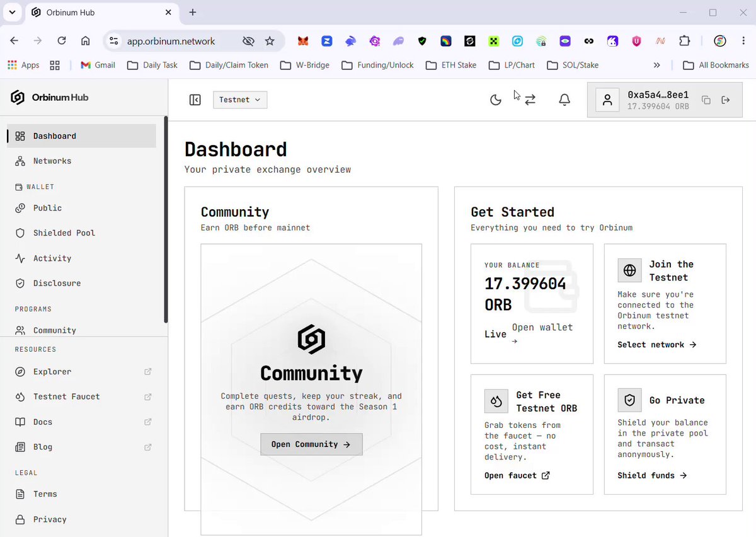Open Explorer resource link

(82, 371)
